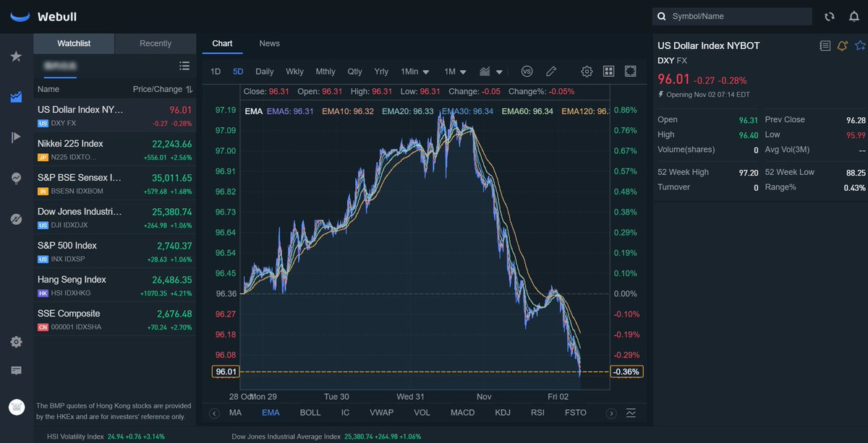The height and width of the screenshot is (443, 868).
Task: Open the 1Min interval dropdown
Action: tap(415, 72)
